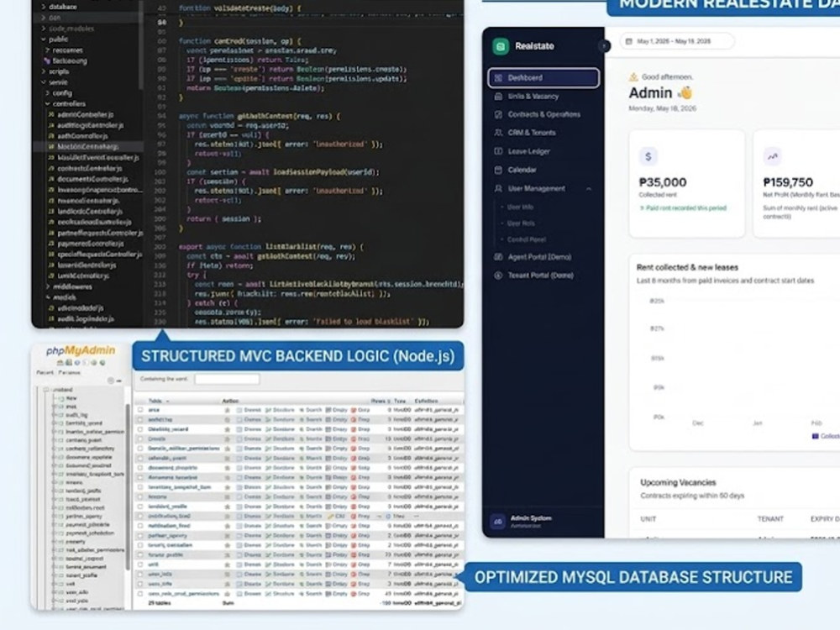Click the Empty icon in the user_info row

328,575
